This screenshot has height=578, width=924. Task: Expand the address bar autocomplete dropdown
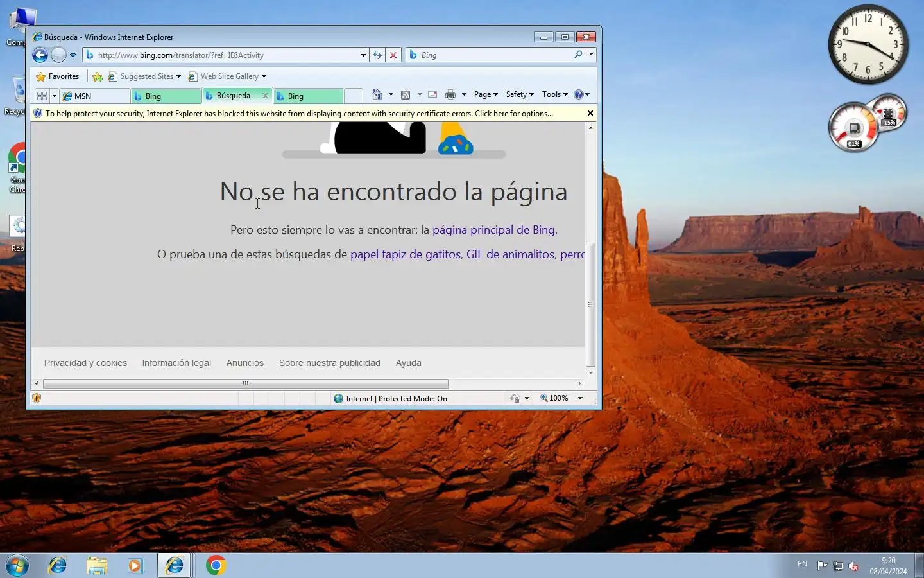[363, 55]
